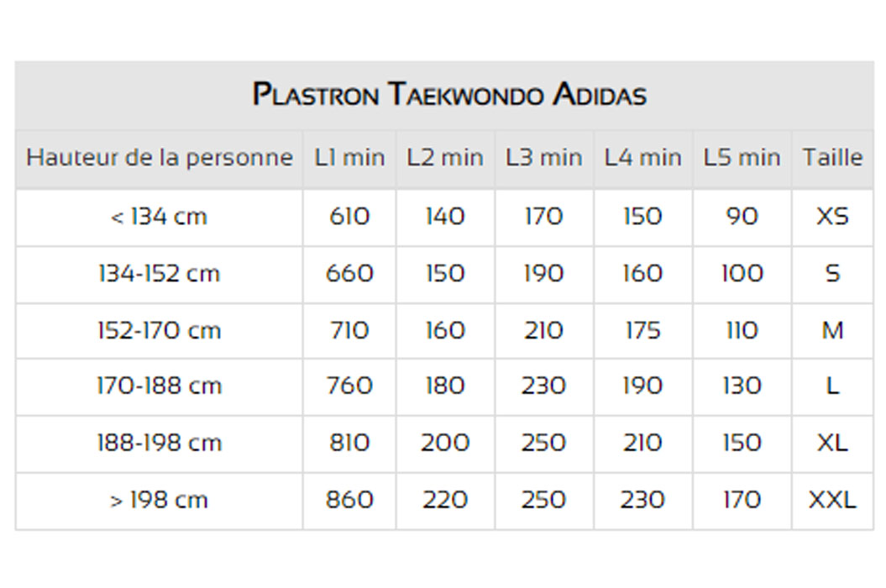
Task: Click the L3 min column header
Action: pyautogui.click(x=543, y=158)
